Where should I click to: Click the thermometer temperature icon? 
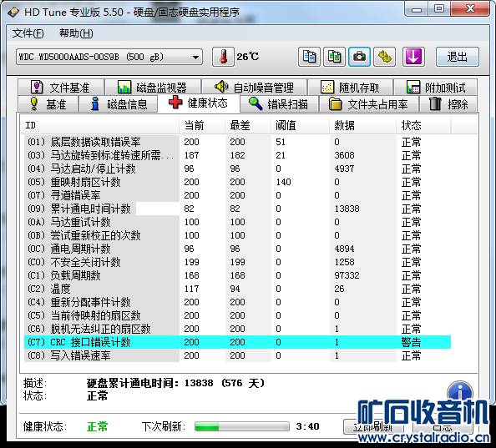(x=223, y=57)
